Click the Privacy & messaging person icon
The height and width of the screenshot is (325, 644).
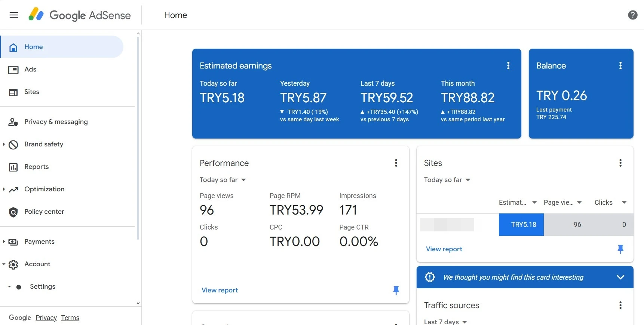pos(13,122)
